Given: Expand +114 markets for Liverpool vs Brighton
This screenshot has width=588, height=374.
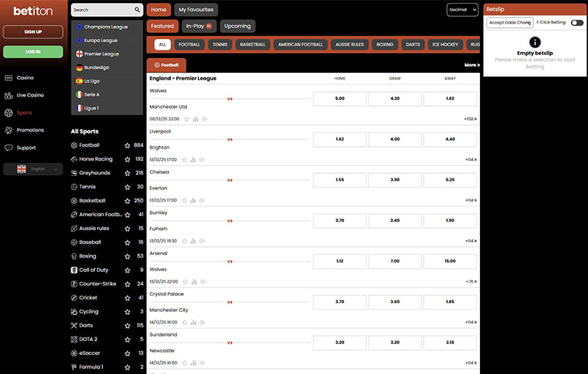Looking at the screenshot, I should click(x=471, y=160).
